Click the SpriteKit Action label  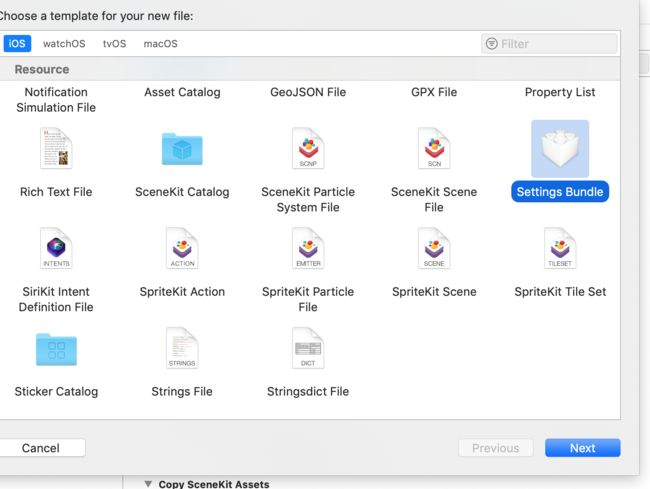(x=182, y=292)
